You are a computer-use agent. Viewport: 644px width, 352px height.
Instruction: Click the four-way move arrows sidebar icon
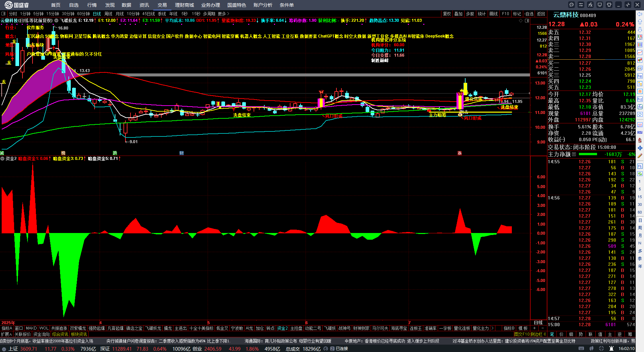(x=640, y=148)
